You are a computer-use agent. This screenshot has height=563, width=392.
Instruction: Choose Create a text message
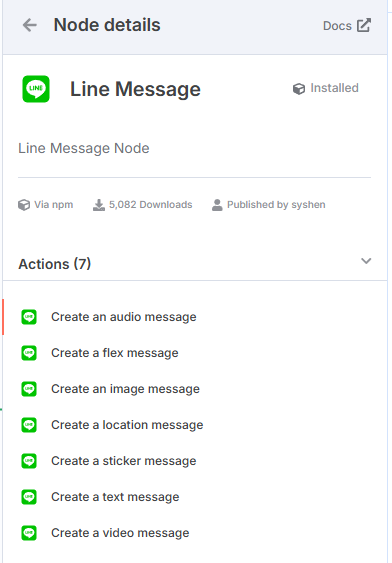pyautogui.click(x=115, y=497)
